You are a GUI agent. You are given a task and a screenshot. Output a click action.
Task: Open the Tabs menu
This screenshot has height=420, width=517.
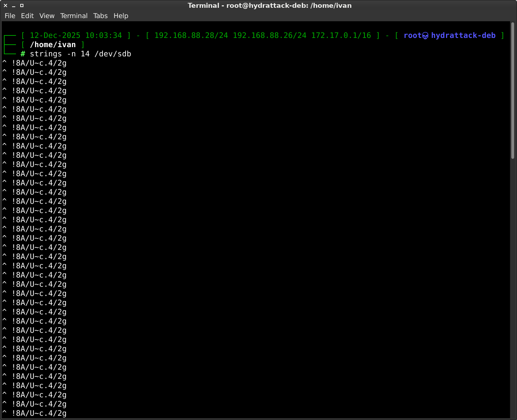(100, 16)
